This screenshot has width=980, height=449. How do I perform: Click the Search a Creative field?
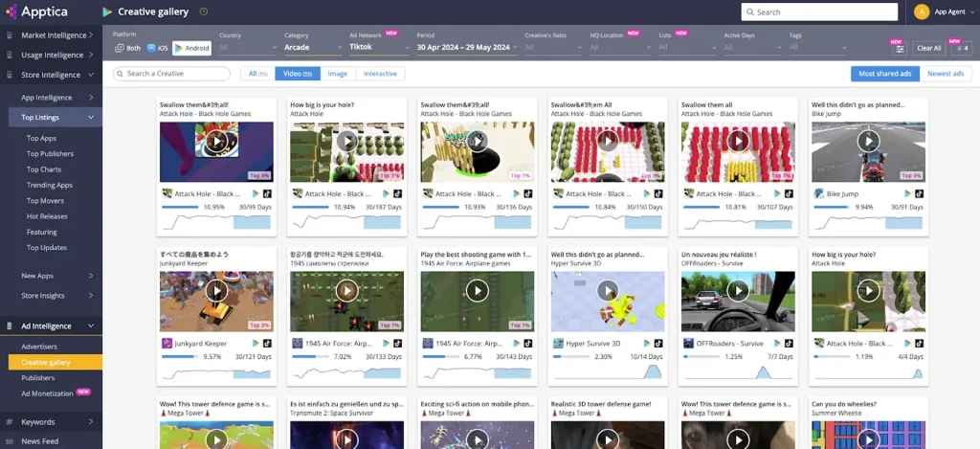point(172,74)
